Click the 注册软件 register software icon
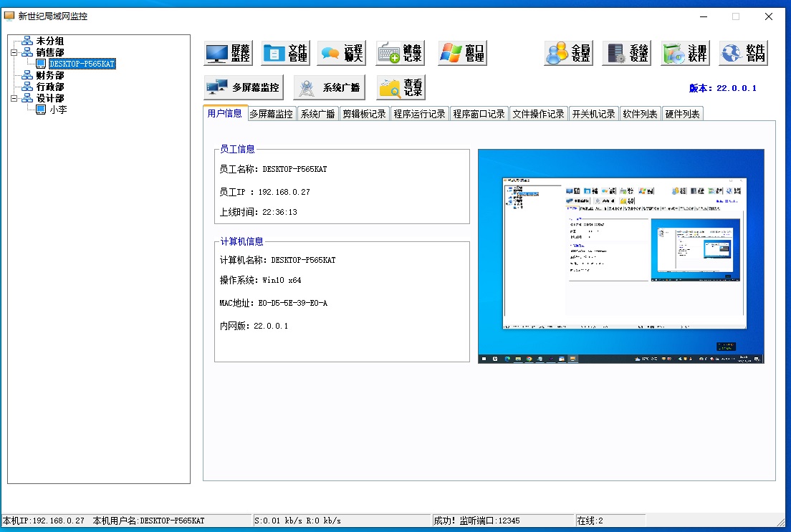 pyautogui.click(x=685, y=53)
